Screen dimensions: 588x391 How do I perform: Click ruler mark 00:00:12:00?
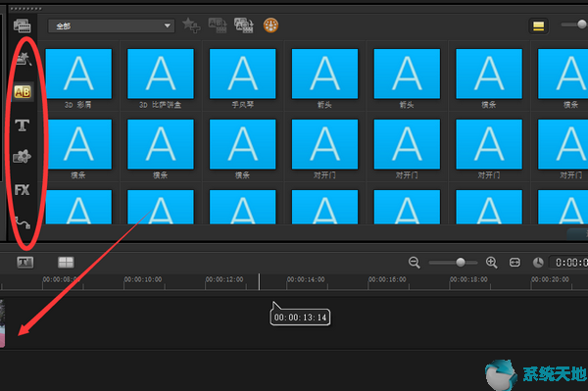[224, 279]
